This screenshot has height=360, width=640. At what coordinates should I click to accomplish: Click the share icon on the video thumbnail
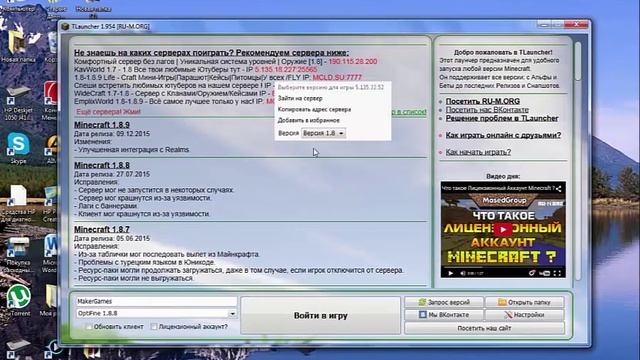click(558, 189)
